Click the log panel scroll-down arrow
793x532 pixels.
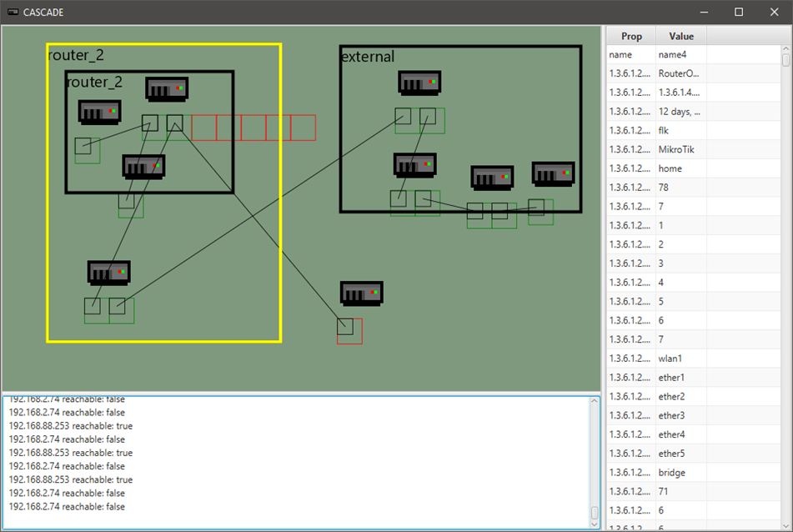pyautogui.click(x=595, y=524)
